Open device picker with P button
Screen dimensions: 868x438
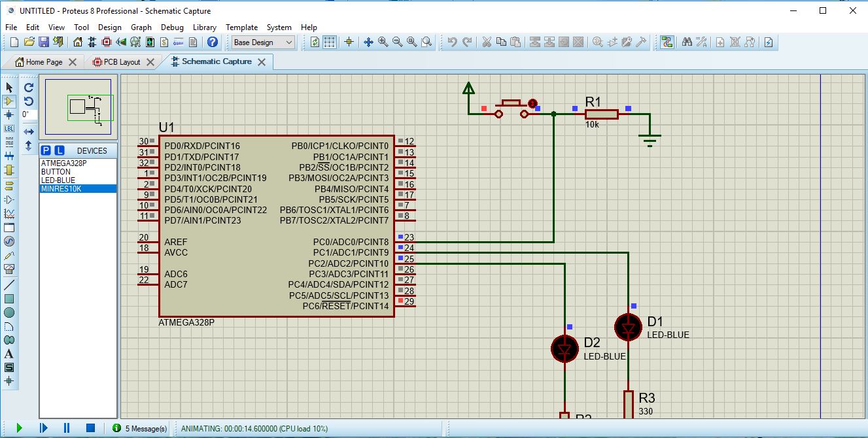click(46, 150)
